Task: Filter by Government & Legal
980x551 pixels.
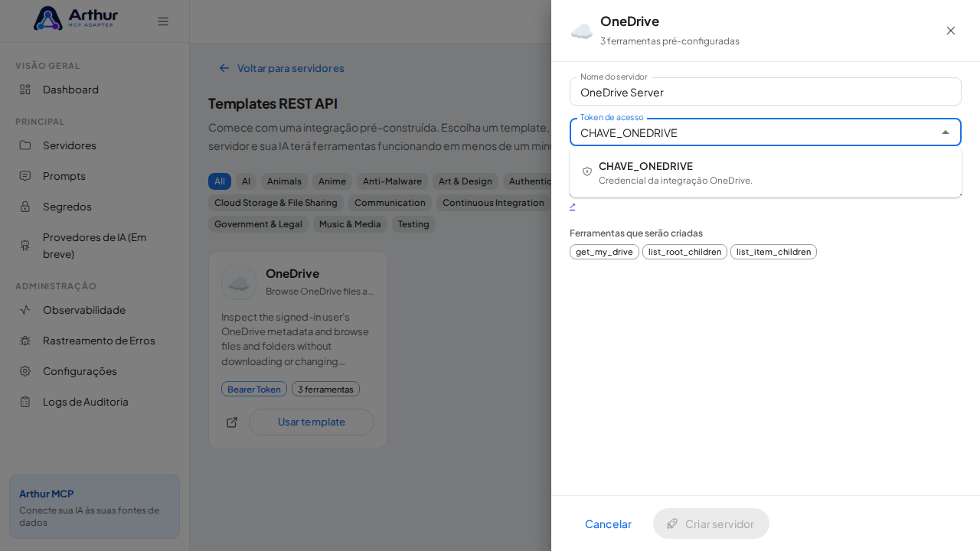Action: pyautogui.click(x=258, y=224)
